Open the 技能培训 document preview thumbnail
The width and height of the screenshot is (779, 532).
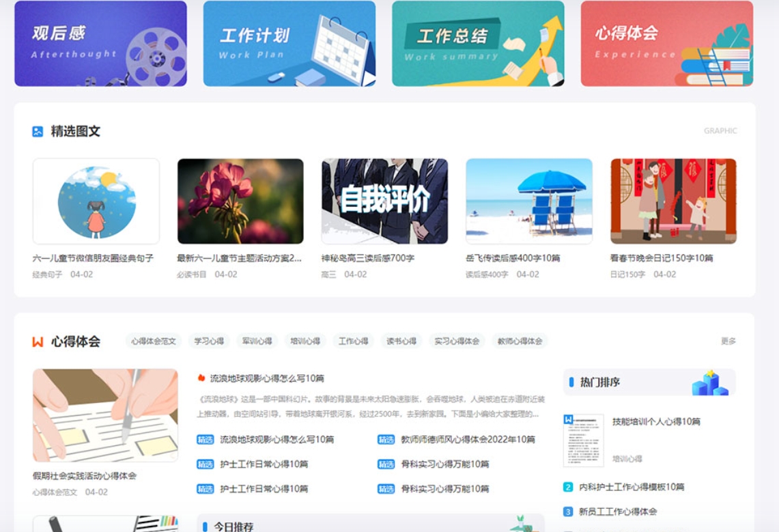point(583,440)
